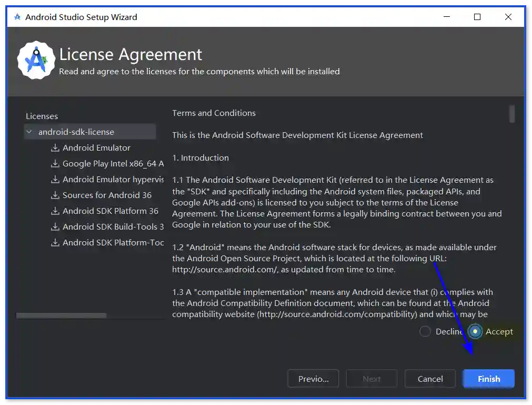
Task: Click the Android Studio logo in header
Action: pos(36,61)
